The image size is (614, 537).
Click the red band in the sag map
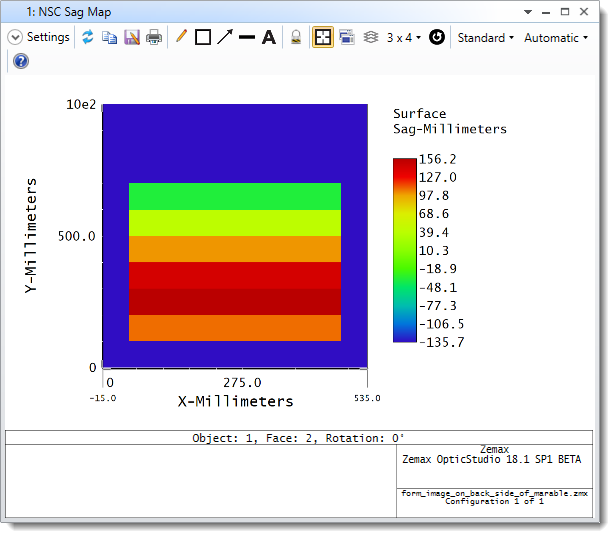click(235, 276)
